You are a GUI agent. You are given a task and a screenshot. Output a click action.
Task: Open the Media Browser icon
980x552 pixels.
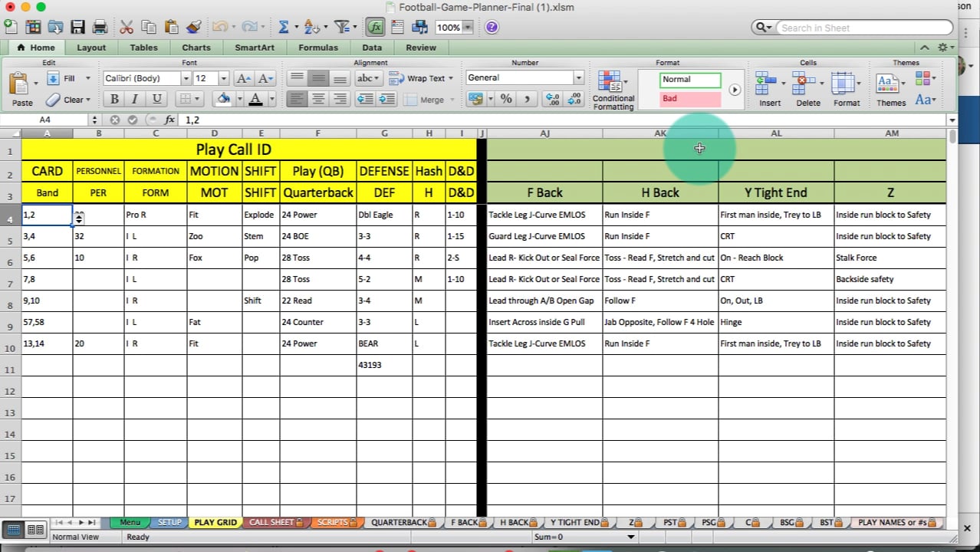[x=419, y=27]
